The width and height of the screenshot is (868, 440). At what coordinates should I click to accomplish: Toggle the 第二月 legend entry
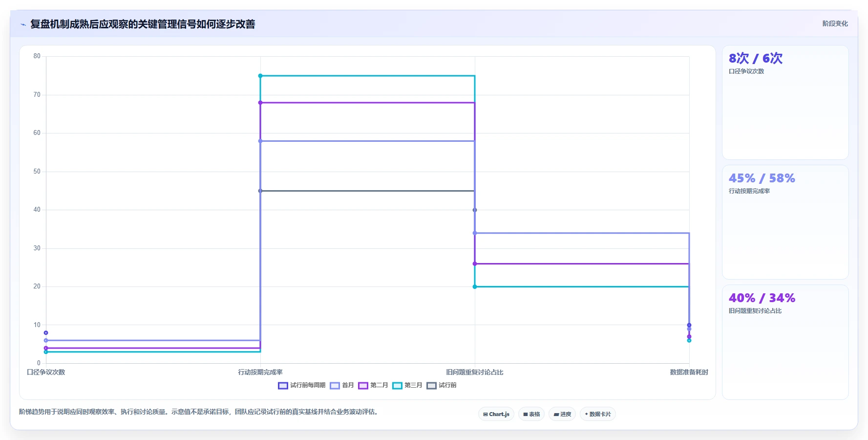coord(373,385)
